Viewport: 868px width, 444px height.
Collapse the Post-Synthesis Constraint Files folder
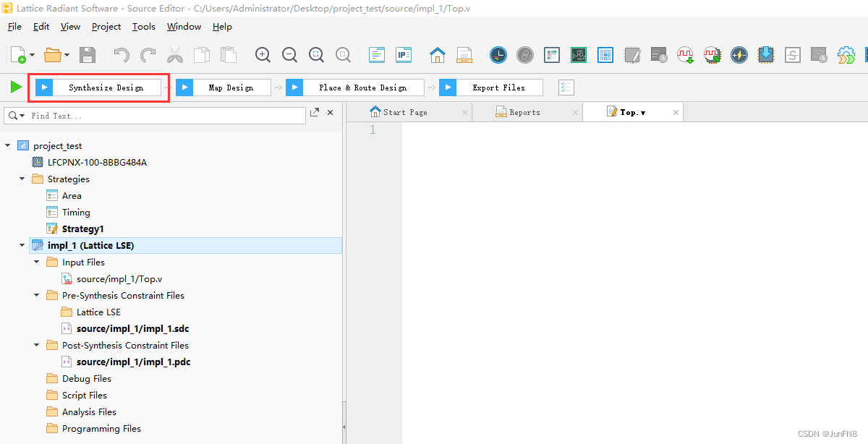pos(37,345)
